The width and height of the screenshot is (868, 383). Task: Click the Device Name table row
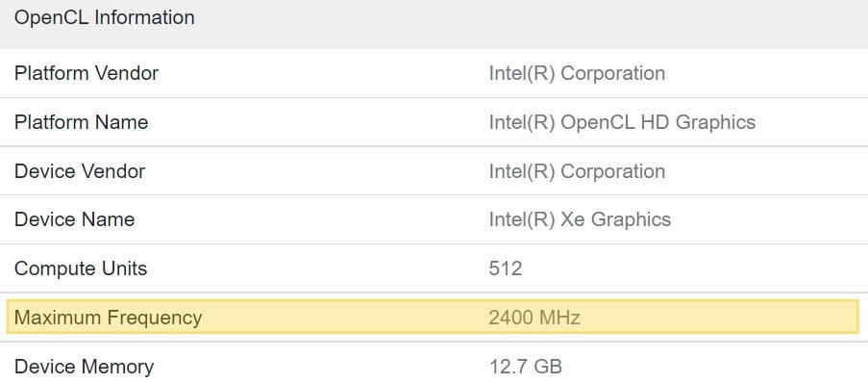[434, 219]
